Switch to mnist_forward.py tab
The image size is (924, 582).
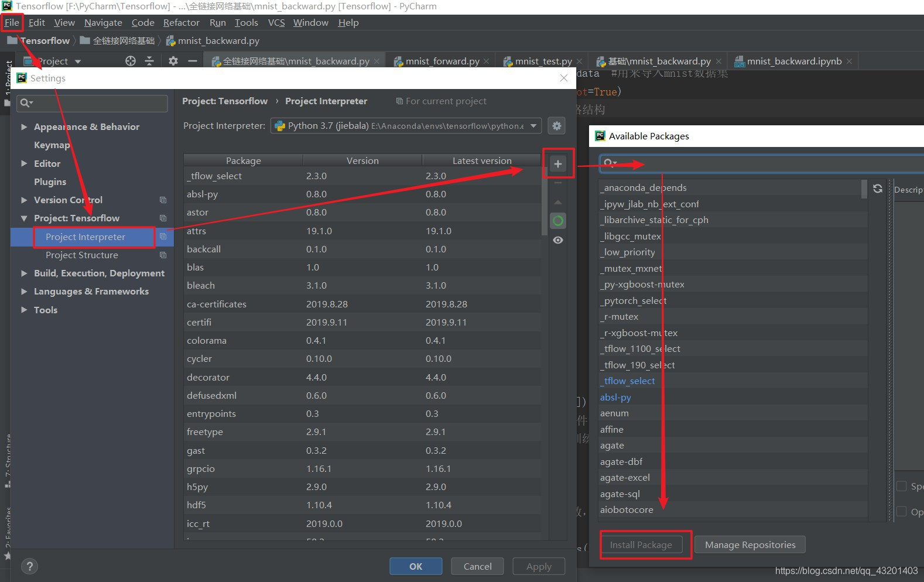(442, 61)
